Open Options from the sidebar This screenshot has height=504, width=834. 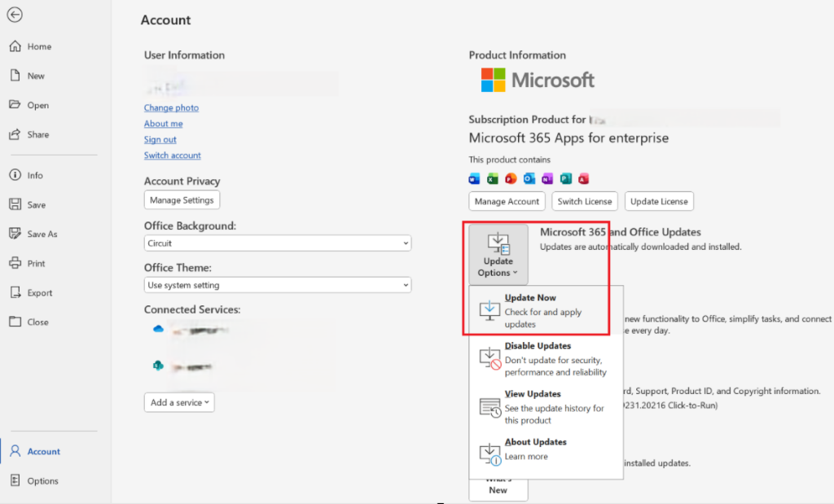click(33, 480)
